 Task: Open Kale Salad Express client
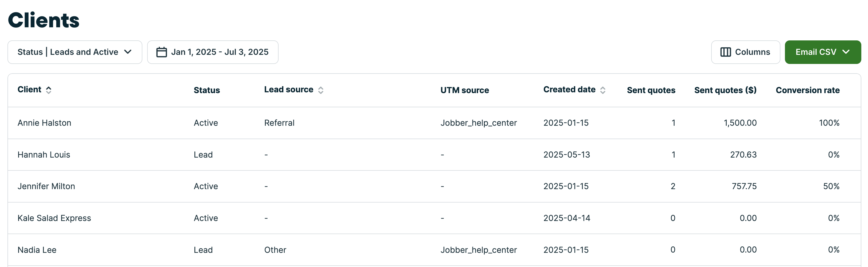pyautogui.click(x=54, y=218)
